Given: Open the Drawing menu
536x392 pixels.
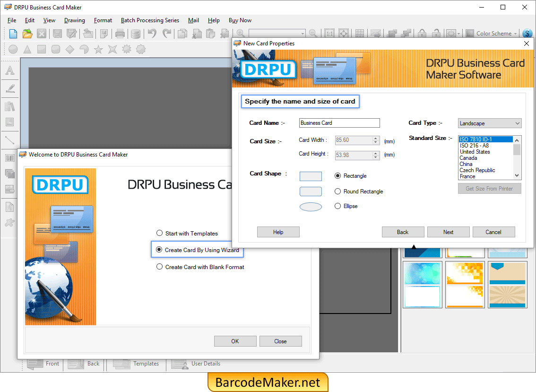Looking at the screenshot, I should 75,20.
